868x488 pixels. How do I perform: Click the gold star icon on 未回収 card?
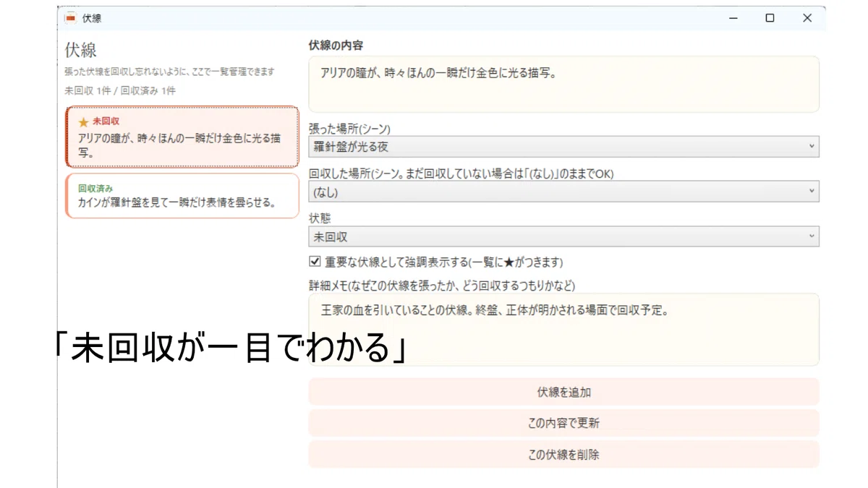click(x=83, y=122)
